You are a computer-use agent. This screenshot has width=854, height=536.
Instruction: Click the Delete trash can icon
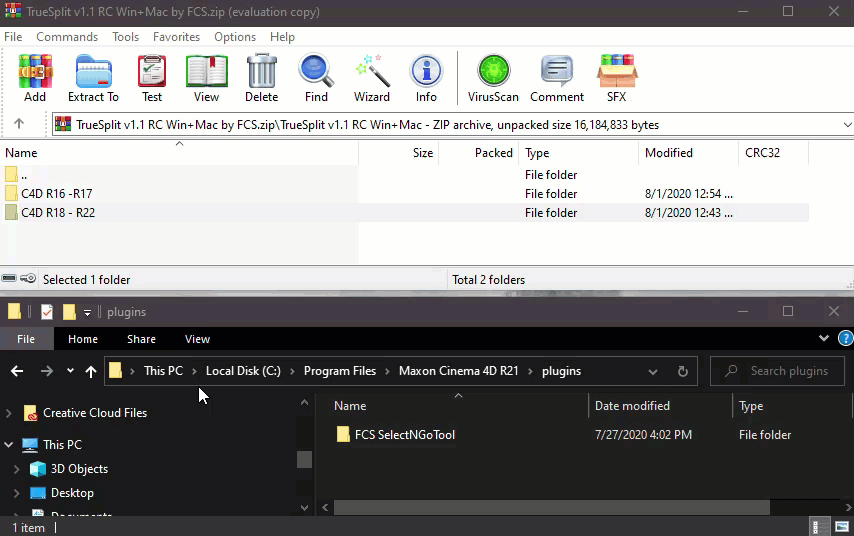[x=261, y=71]
